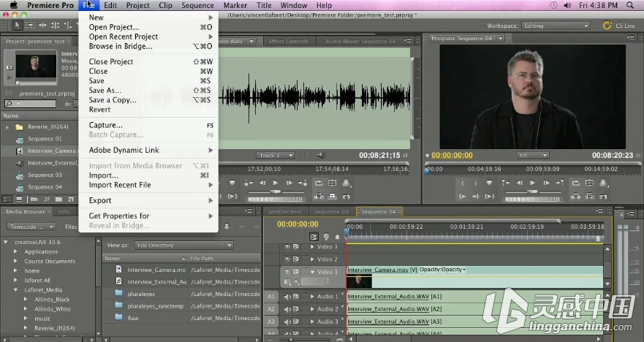Mute Audio 2 track speaker toggle
Screen dimensions: 644x342
pos(287,308)
